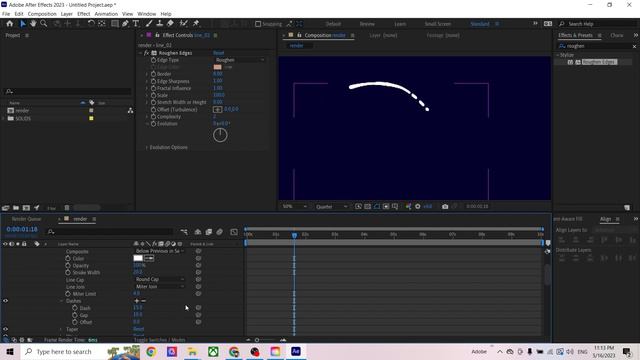Collapse the Dashes property group

[61, 301]
